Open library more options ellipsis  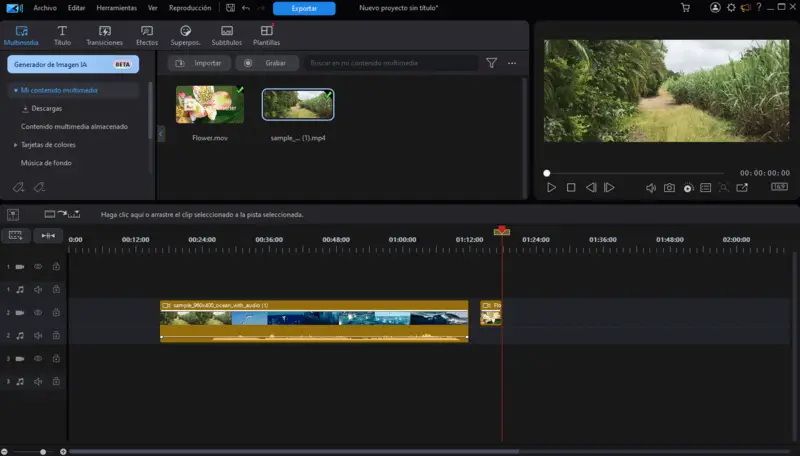pyautogui.click(x=512, y=63)
